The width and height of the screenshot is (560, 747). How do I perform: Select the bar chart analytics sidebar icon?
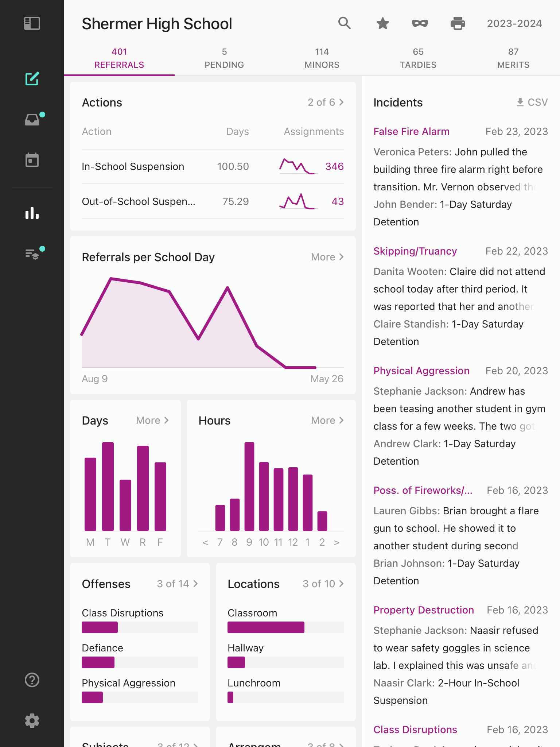[x=32, y=213]
